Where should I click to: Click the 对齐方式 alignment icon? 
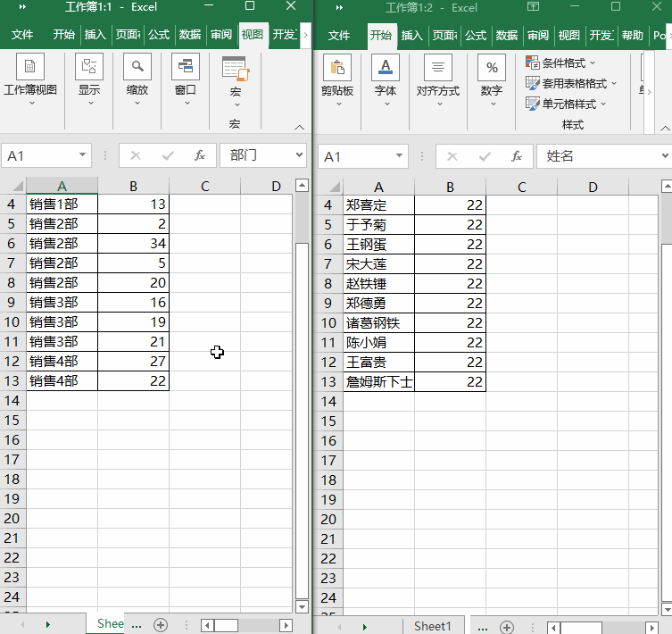[438, 67]
